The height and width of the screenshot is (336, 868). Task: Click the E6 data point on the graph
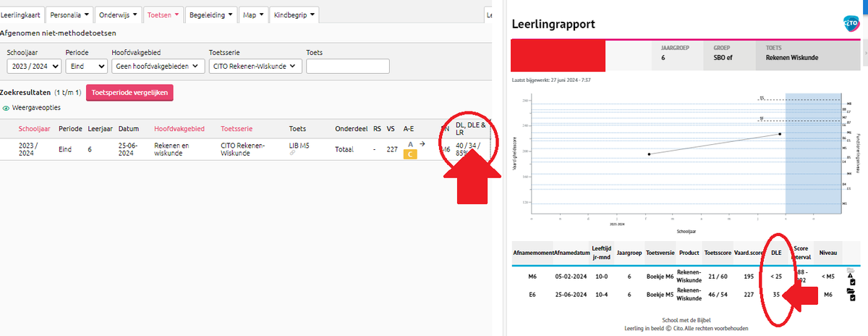(780, 134)
